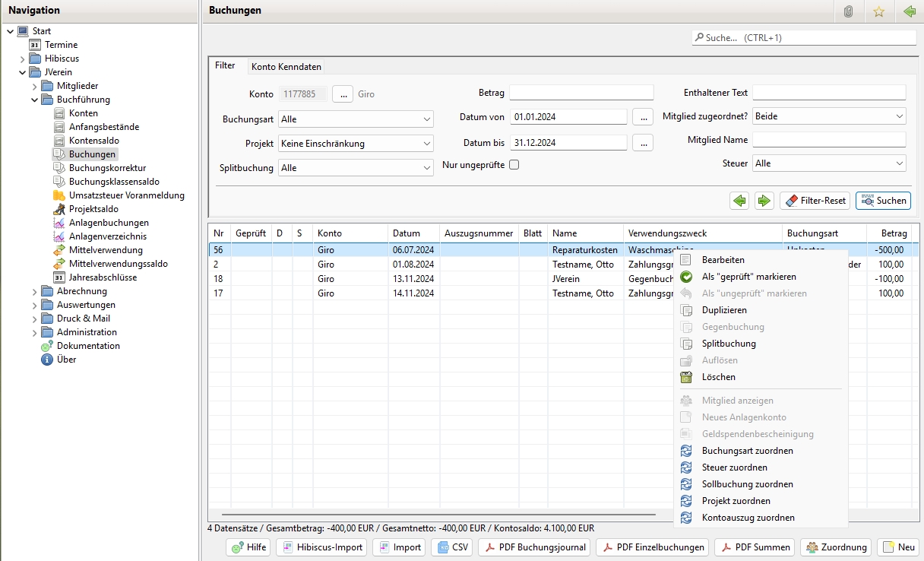Viewport: 924px width, 561px height.
Task: Click the green back arrow in header
Action: [x=910, y=11]
